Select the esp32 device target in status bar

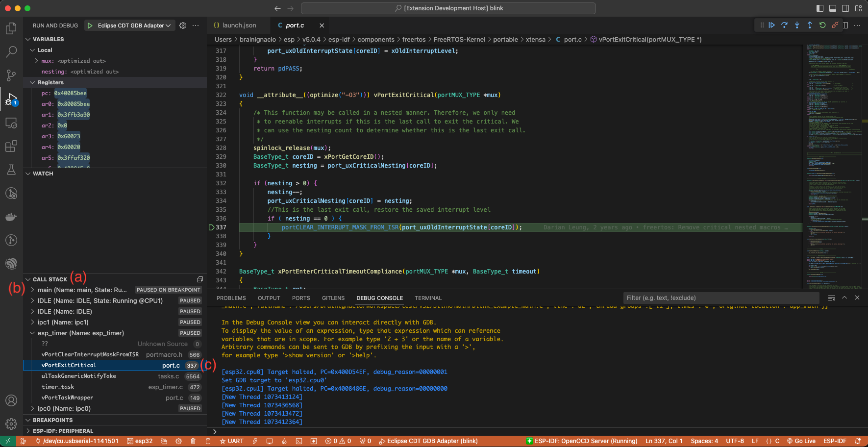click(x=141, y=441)
